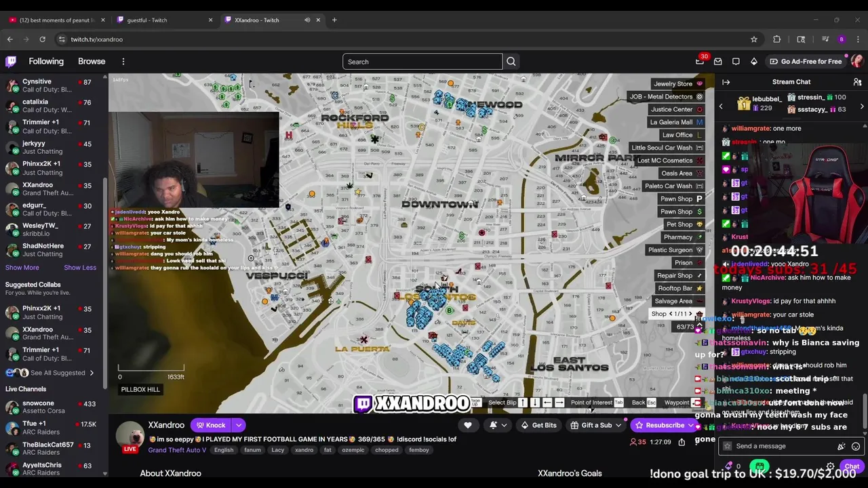
Task: Open the Browse page
Action: (x=92, y=62)
